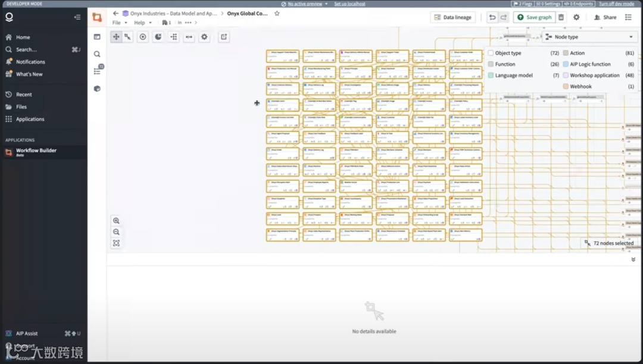This screenshot has width=643, height=364.
Task: Toggle the Language model legend checkbox
Action: [491, 76]
